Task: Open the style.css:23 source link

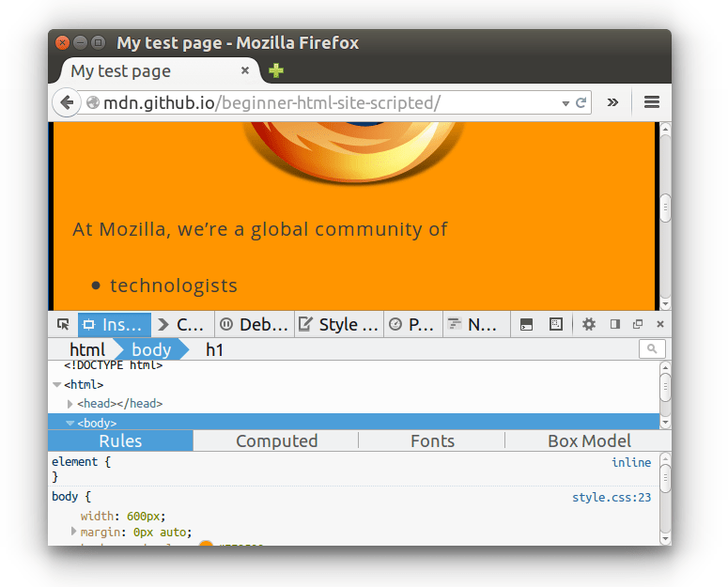Action: pyautogui.click(x=612, y=498)
